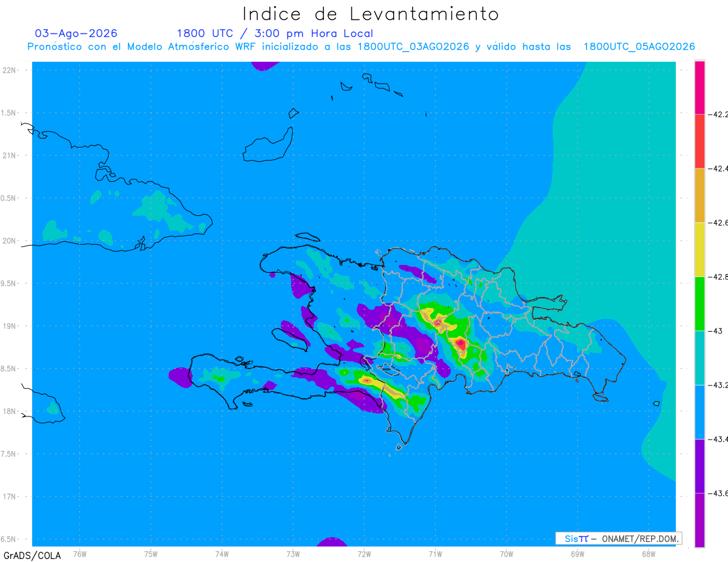Click the colorbar value '-42.2'
This screenshot has height=562, width=728.
[718, 114]
